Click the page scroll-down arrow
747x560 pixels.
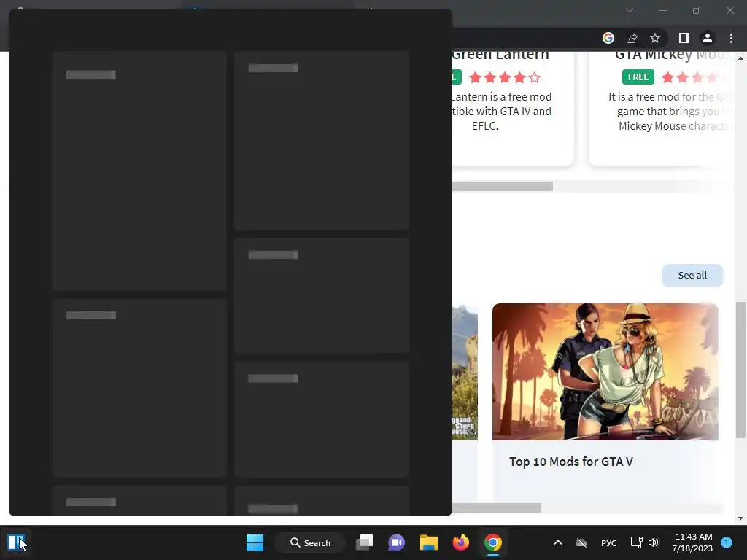coord(740,518)
